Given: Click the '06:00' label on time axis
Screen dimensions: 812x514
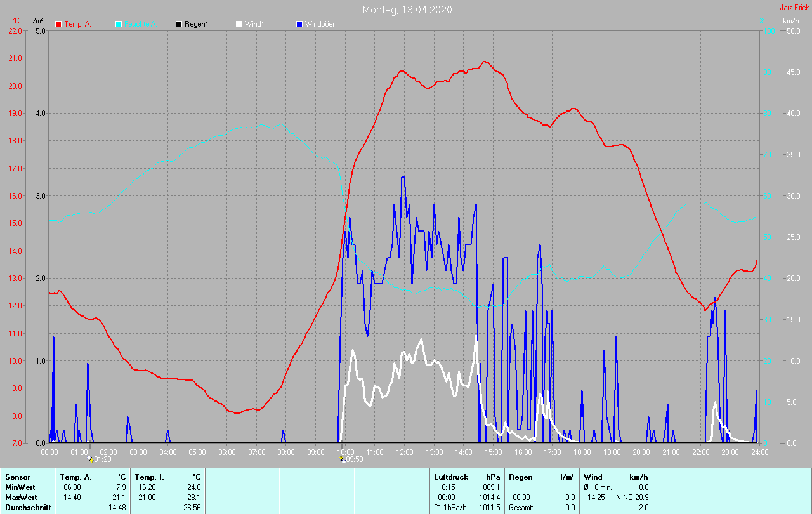Looking at the screenshot, I should (x=227, y=452).
